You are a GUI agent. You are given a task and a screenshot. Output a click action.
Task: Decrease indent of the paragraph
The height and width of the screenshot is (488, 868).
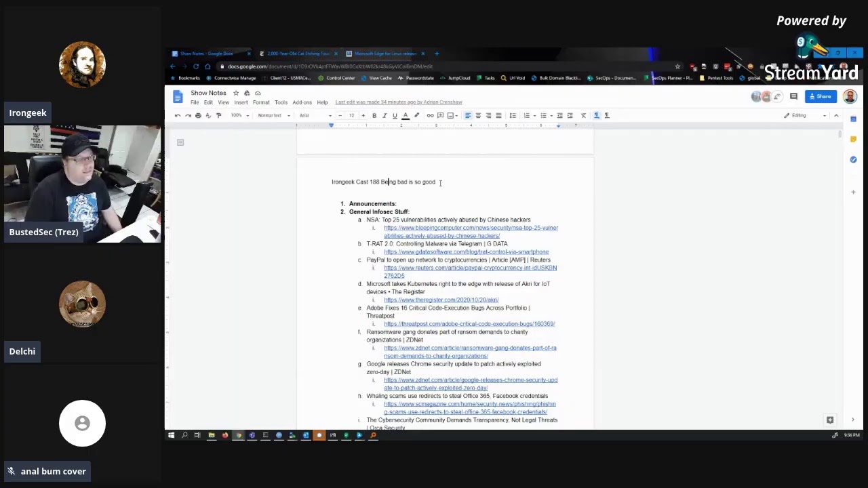coord(560,115)
